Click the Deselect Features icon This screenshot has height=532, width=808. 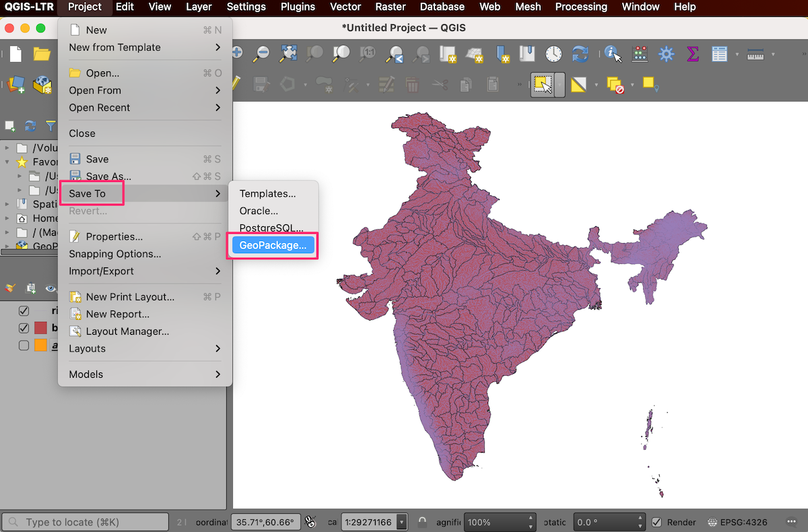tap(615, 85)
